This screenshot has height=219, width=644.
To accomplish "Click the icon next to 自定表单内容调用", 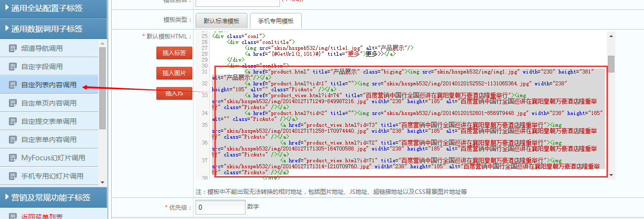I will pos(13,140).
